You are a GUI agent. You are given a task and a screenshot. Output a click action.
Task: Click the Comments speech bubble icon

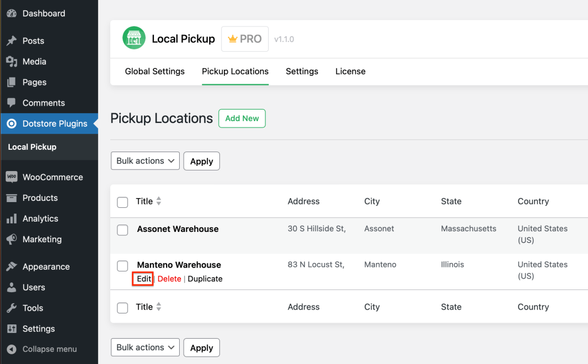(11, 103)
